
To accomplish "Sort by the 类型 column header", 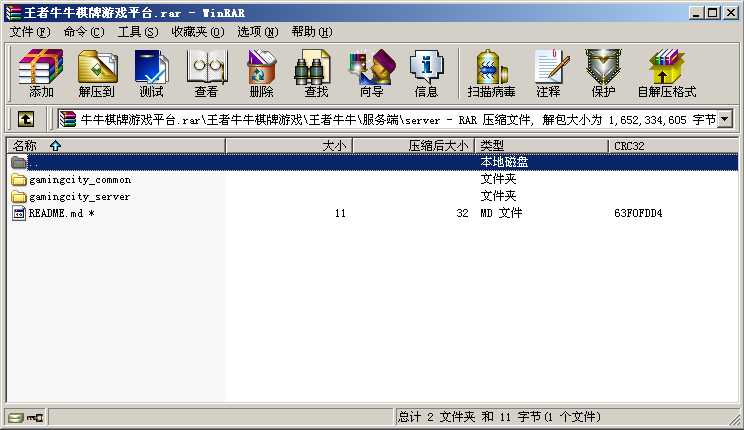I will (541, 146).
